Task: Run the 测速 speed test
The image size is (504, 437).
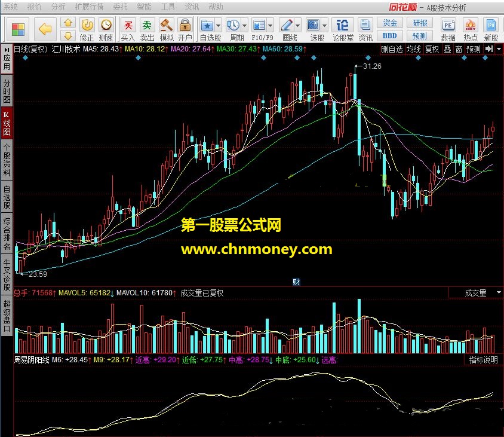Action: [106, 30]
